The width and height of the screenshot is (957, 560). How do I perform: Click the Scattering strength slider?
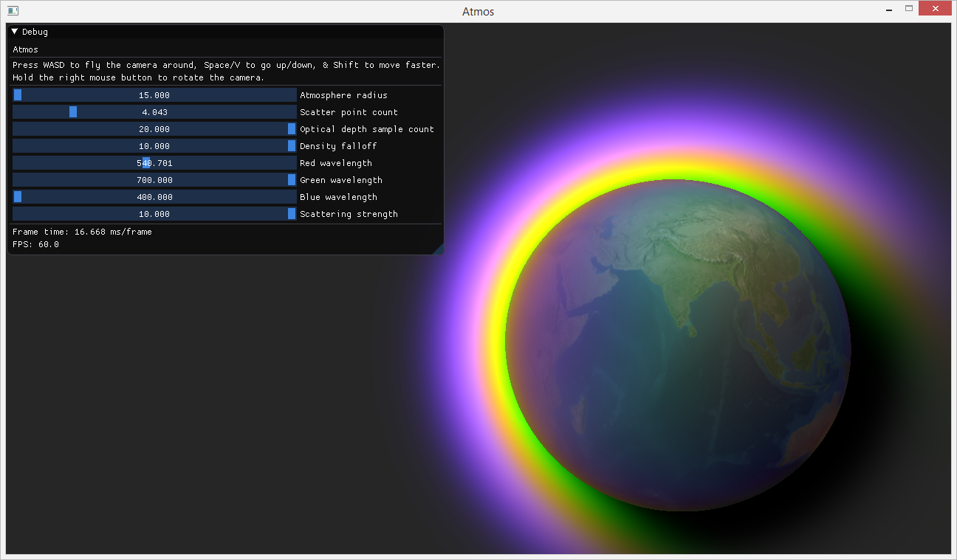click(x=154, y=214)
